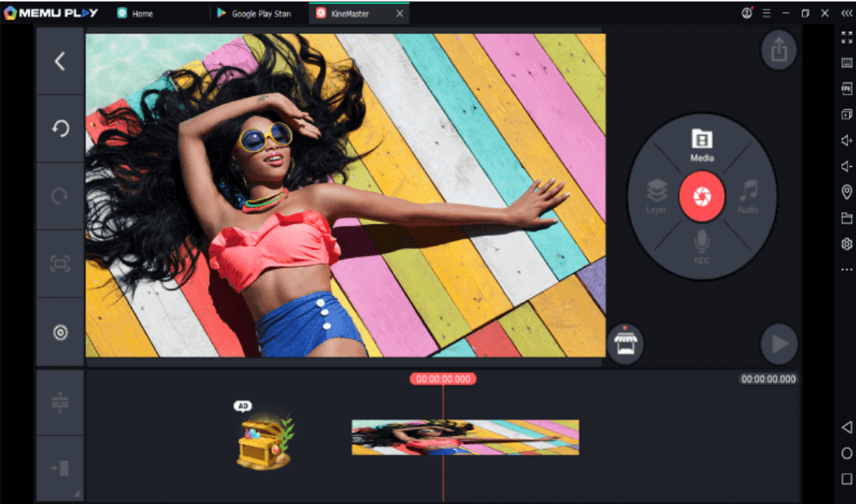Redo the last undone edit
Viewport: 856px width, 504px height.
tap(60, 196)
